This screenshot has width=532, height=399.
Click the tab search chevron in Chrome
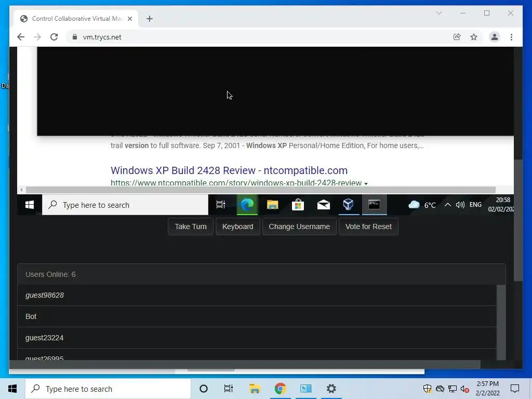click(x=438, y=13)
